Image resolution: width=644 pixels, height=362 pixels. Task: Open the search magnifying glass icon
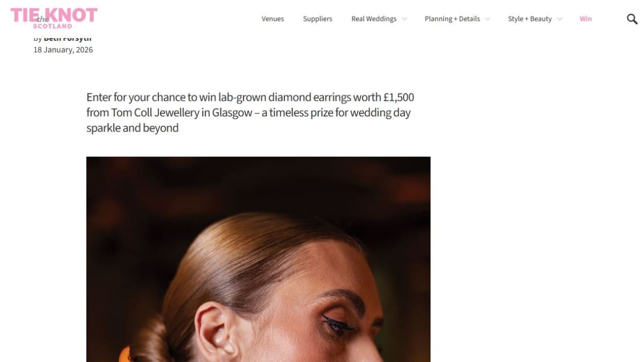632,19
